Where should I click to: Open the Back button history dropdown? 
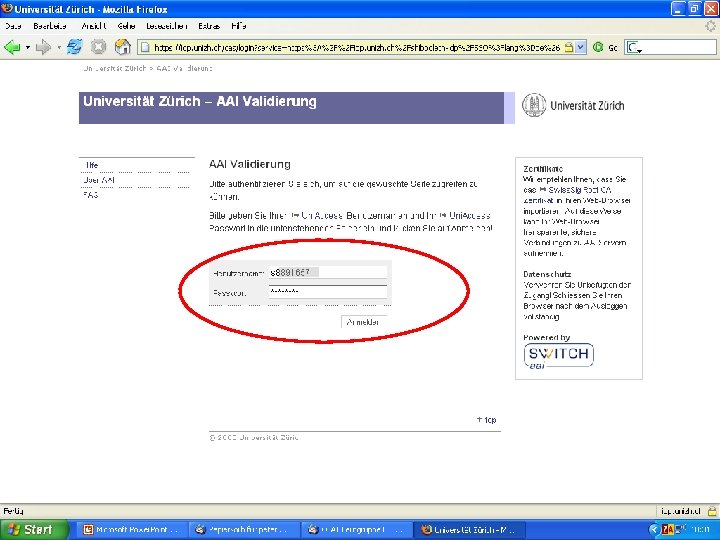pos(28,47)
